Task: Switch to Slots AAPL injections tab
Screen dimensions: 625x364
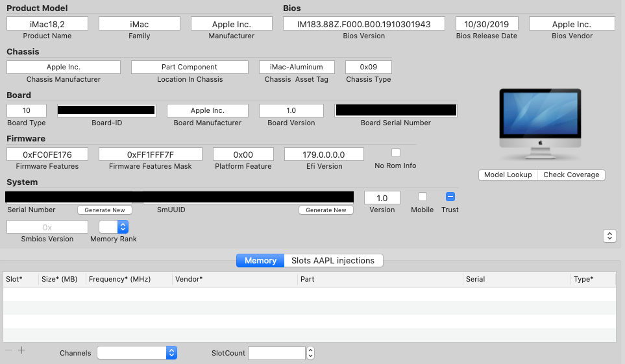Action: [333, 260]
